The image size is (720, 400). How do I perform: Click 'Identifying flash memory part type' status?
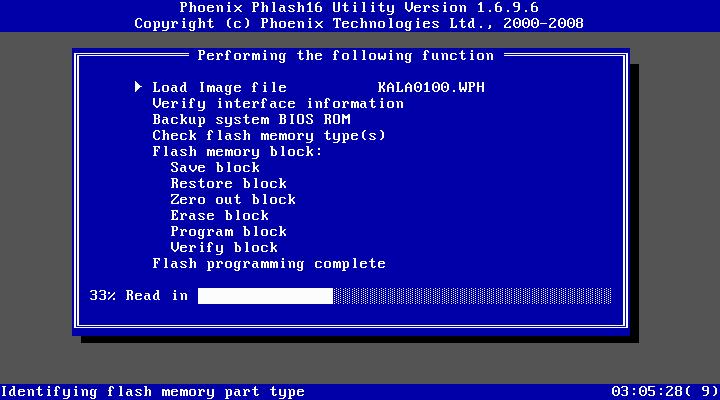(152, 392)
